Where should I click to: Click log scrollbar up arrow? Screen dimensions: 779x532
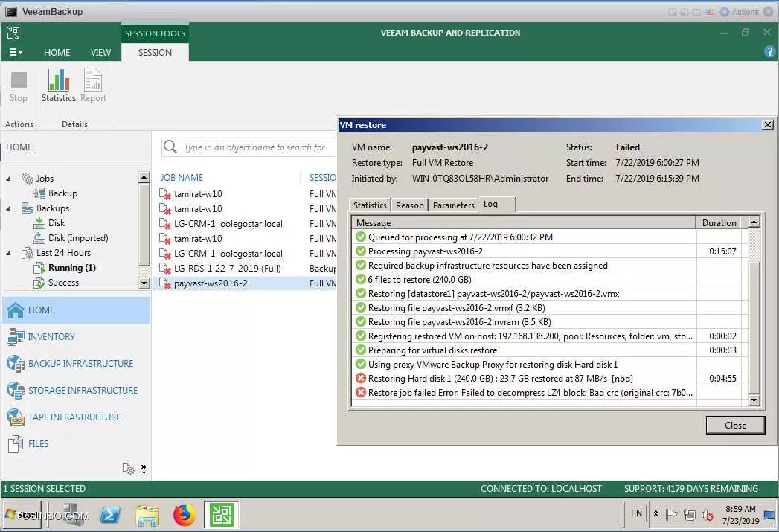pyautogui.click(x=754, y=222)
